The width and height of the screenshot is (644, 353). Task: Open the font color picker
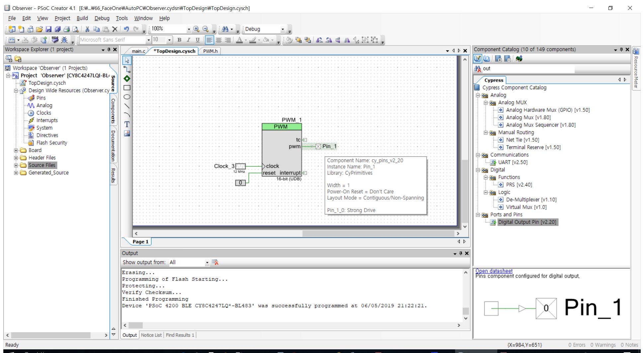tap(239, 40)
